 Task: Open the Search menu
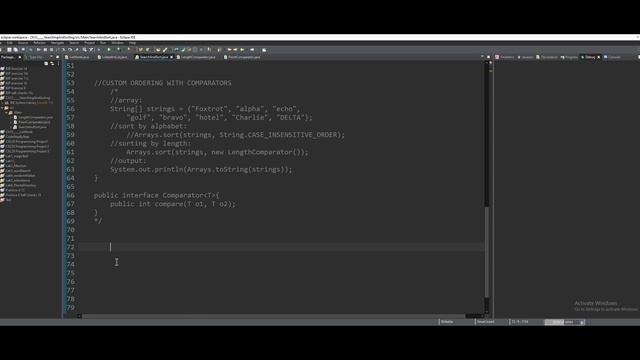point(74,43)
